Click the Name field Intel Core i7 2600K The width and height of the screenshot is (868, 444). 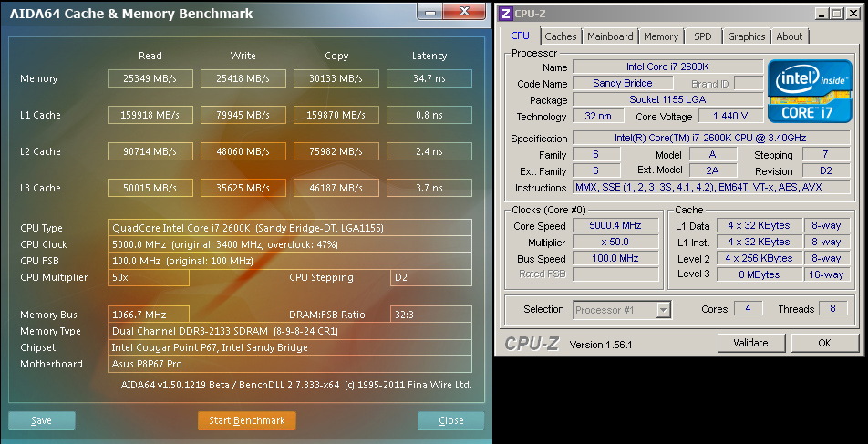667,67
